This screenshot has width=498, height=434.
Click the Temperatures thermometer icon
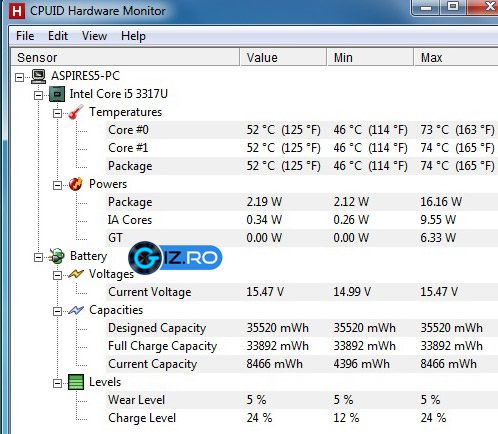click(76, 112)
